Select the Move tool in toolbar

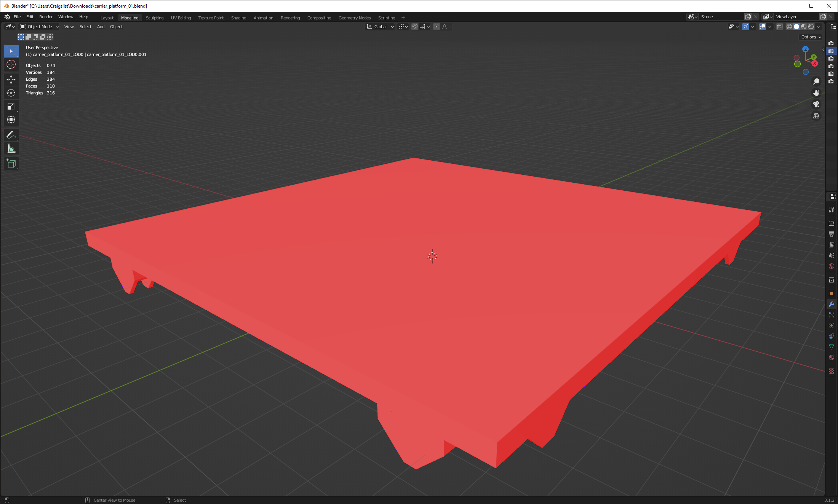click(x=11, y=79)
